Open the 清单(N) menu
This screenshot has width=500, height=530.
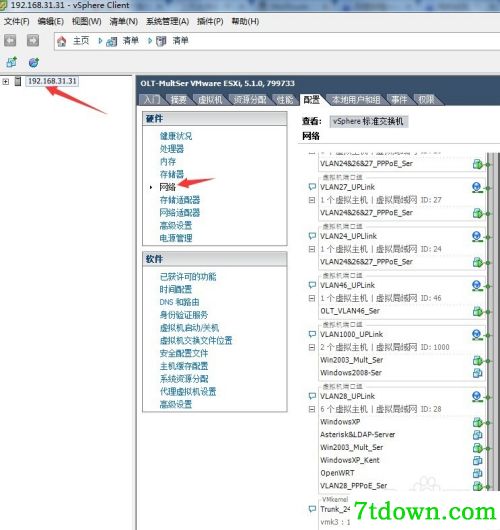[124, 22]
